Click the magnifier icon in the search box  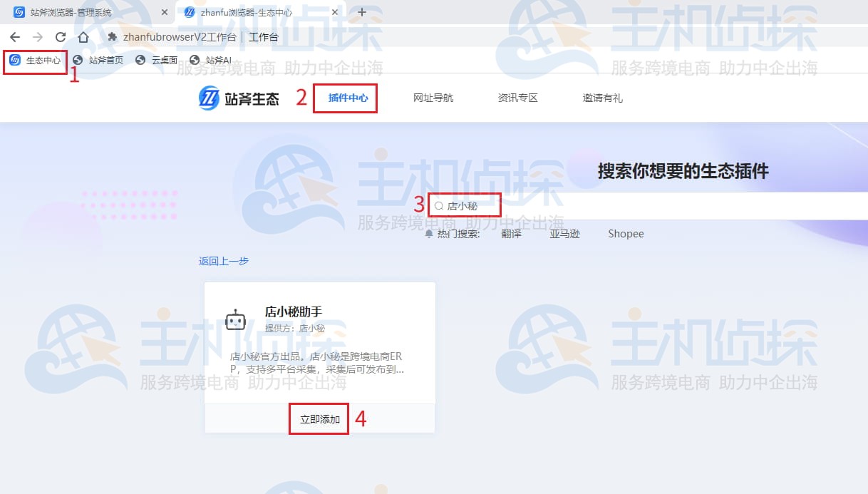[x=438, y=205]
